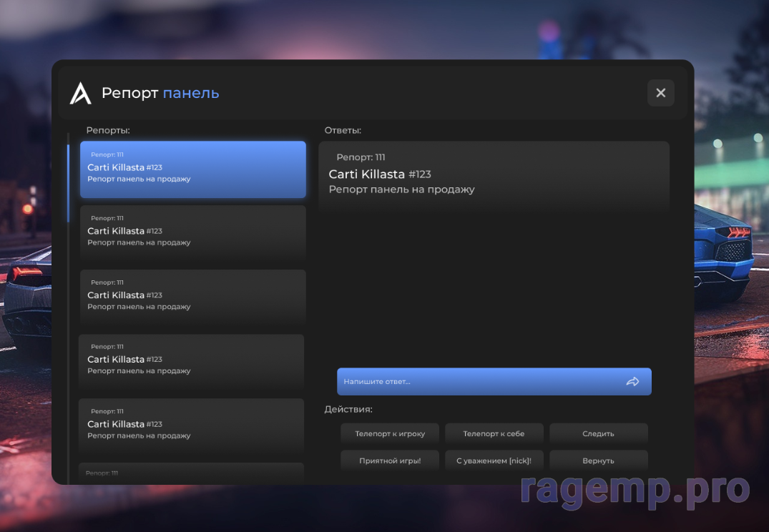769x532 pixels.
Task: Click the "Репорт панель" header title
Action: click(160, 93)
